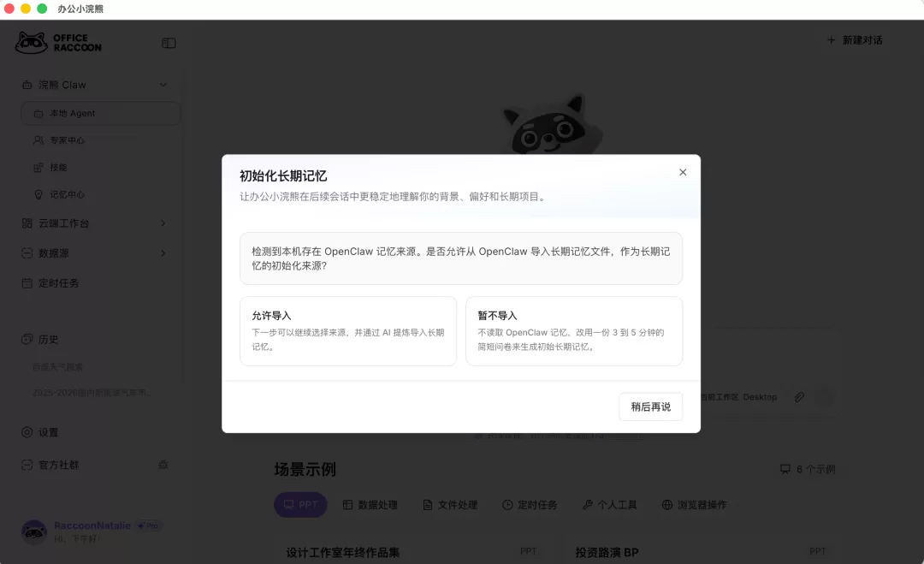Viewport: 924px width, 564px height.
Task: Click the 设置 gear icon
Action: [27, 432]
